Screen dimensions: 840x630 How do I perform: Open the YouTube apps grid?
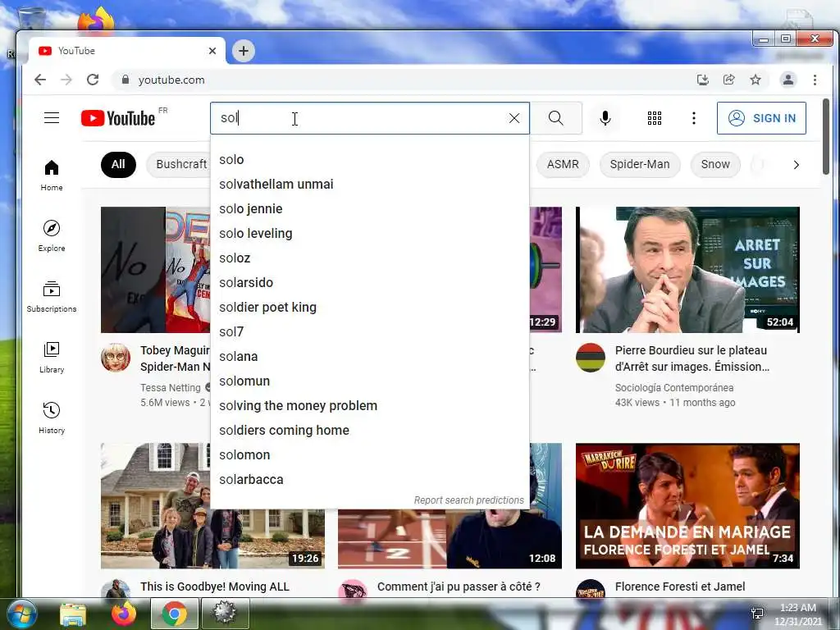[x=655, y=118]
